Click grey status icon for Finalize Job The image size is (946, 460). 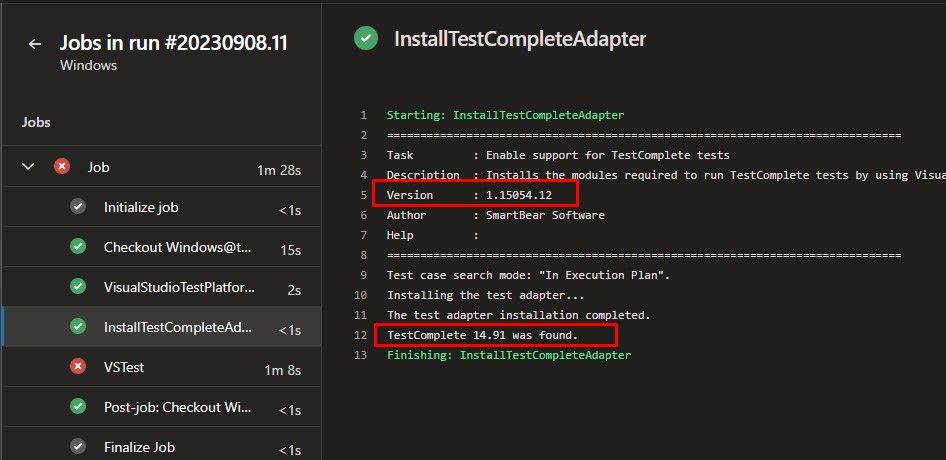point(78,447)
